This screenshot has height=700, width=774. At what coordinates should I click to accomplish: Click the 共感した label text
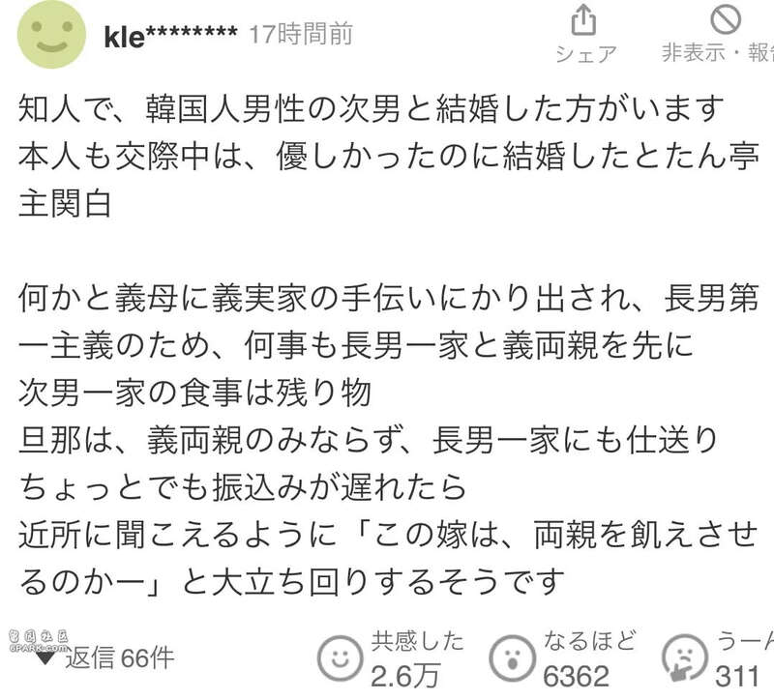(418, 641)
